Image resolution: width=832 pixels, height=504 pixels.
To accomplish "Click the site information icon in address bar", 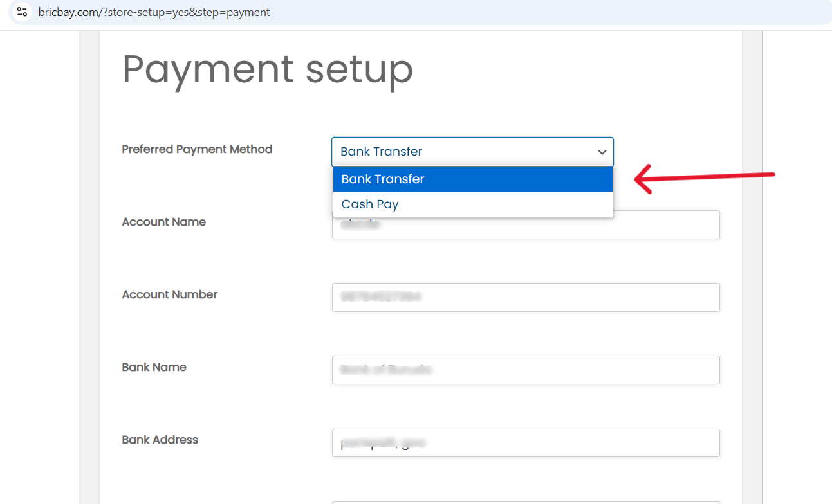I will (22, 12).
